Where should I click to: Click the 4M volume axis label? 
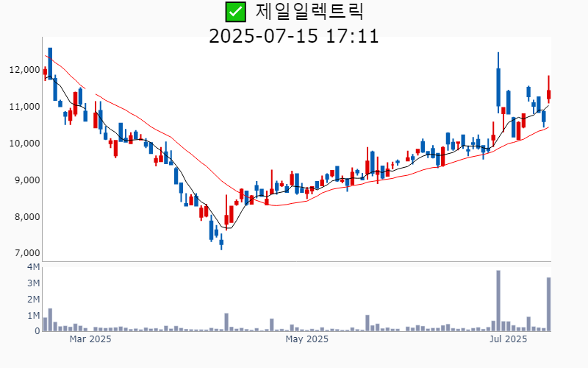(x=33, y=267)
